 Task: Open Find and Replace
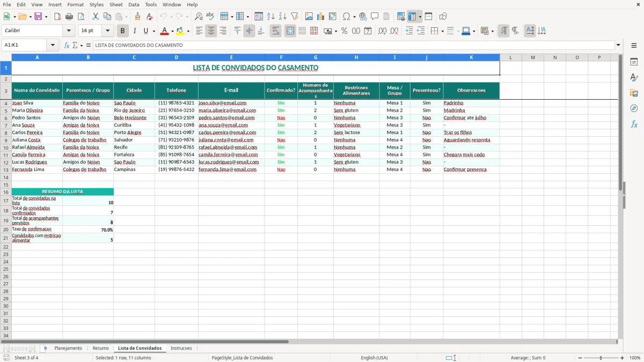tap(199, 17)
